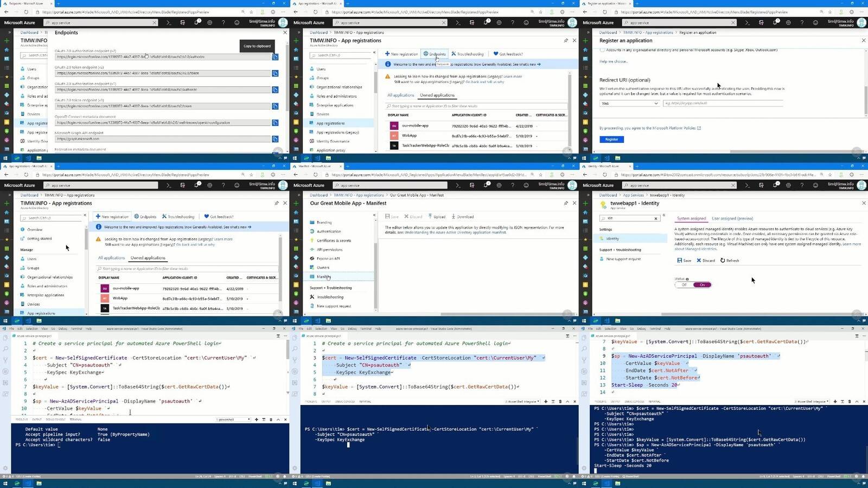This screenshot has width=868, height=488.
Task: Collapse the side menu on the Manifest blade
Action: pos(374,216)
